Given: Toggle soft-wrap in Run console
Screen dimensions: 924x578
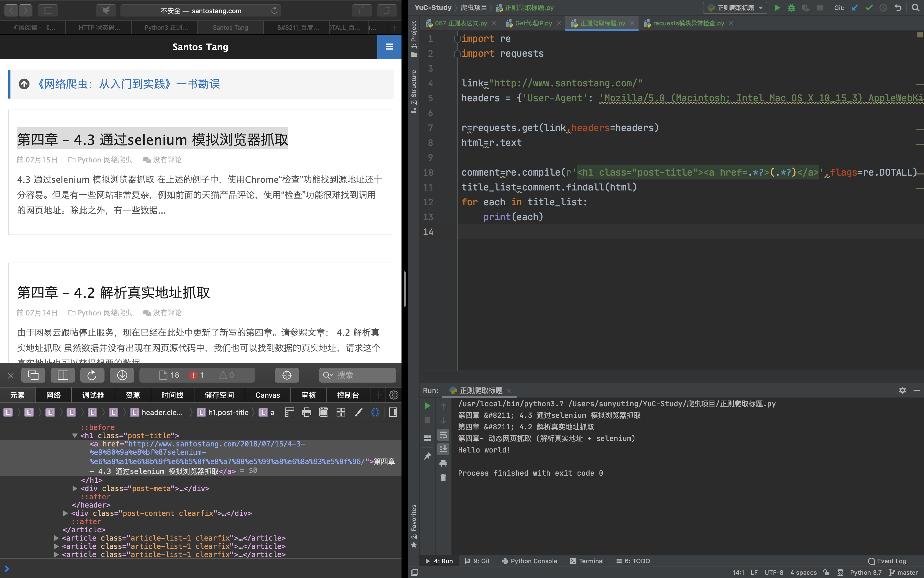Looking at the screenshot, I should (443, 435).
